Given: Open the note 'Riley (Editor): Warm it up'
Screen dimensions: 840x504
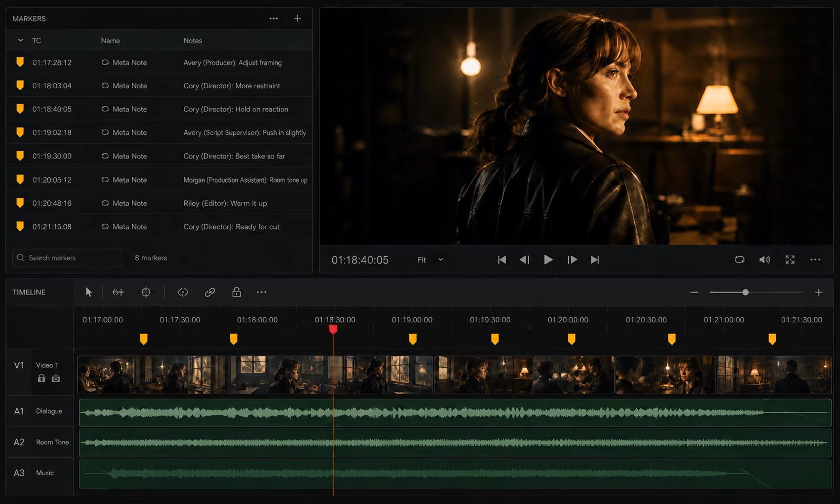Looking at the screenshot, I should click(225, 203).
